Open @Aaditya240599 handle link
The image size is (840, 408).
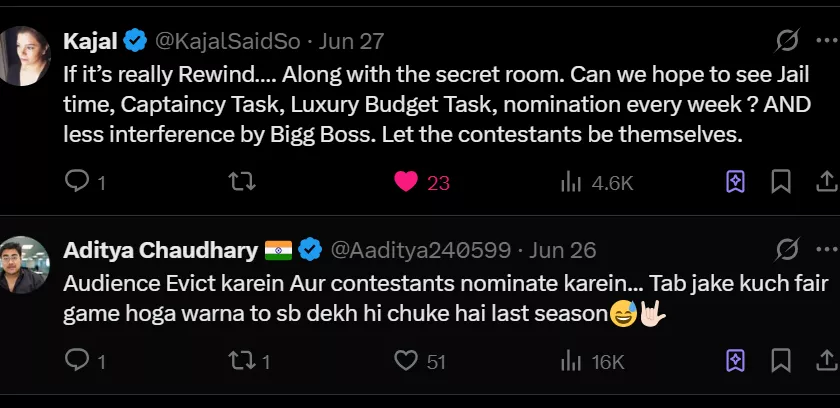coord(420,249)
